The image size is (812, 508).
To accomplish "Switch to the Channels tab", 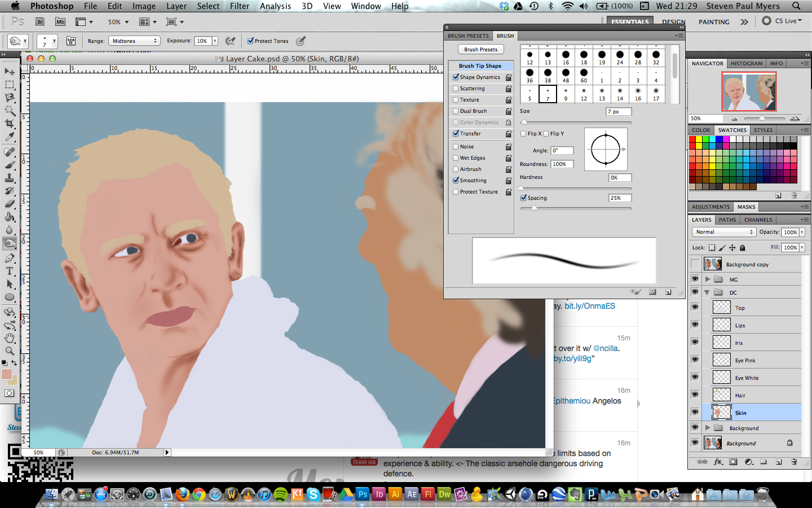I will point(758,220).
